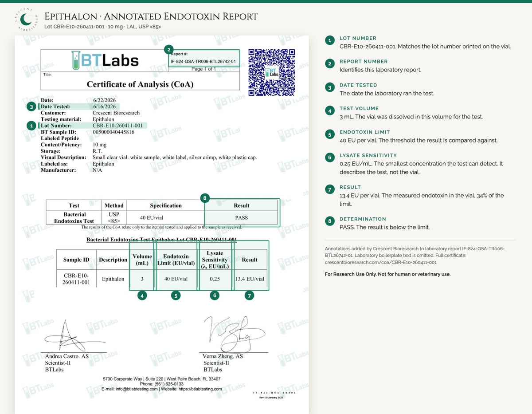Select BT Sample ID 005000040445816
The width and height of the screenshot is (532, 414).
(113, 132)
